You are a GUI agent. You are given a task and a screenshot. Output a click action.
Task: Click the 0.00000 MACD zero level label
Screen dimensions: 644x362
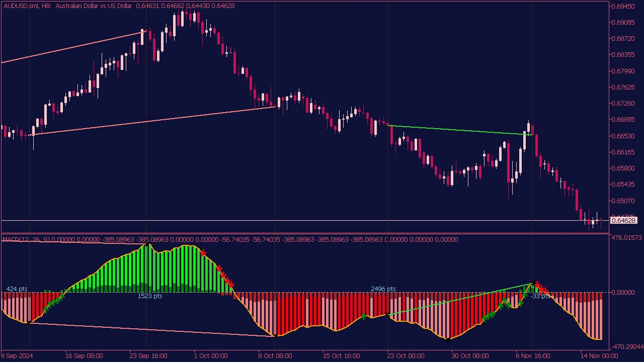coord(623,292)
